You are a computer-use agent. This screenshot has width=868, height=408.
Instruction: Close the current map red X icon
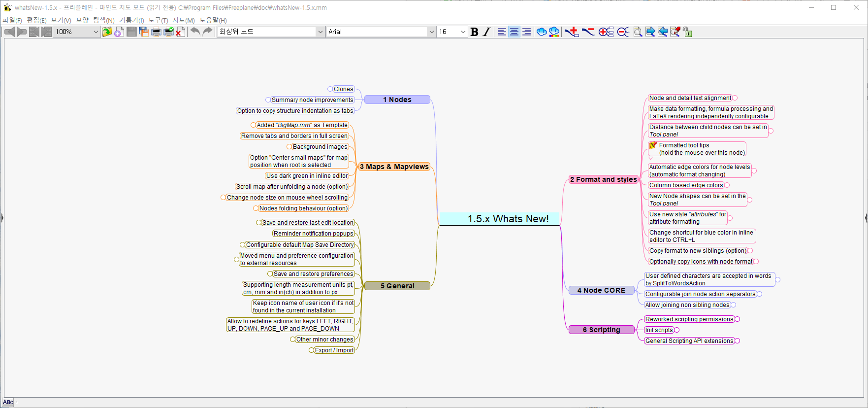[x=180, y=32]
